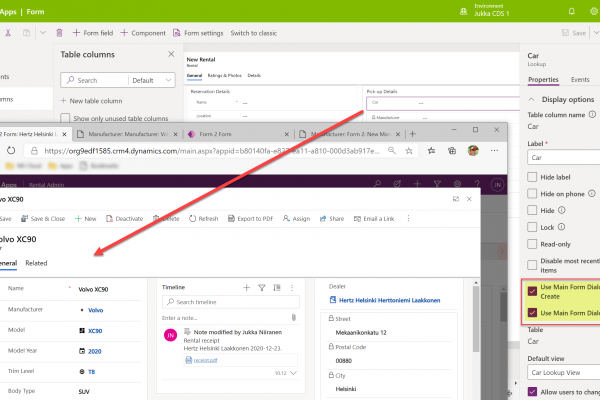Add a Component to the form
This screenshot has height=400, width=600.
click(x=143, y=33)
